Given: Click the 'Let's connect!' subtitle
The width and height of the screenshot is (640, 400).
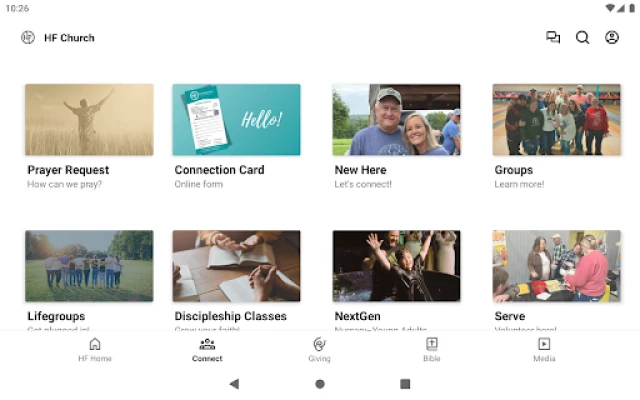Looking at the screenshot, I should point(363,184).
